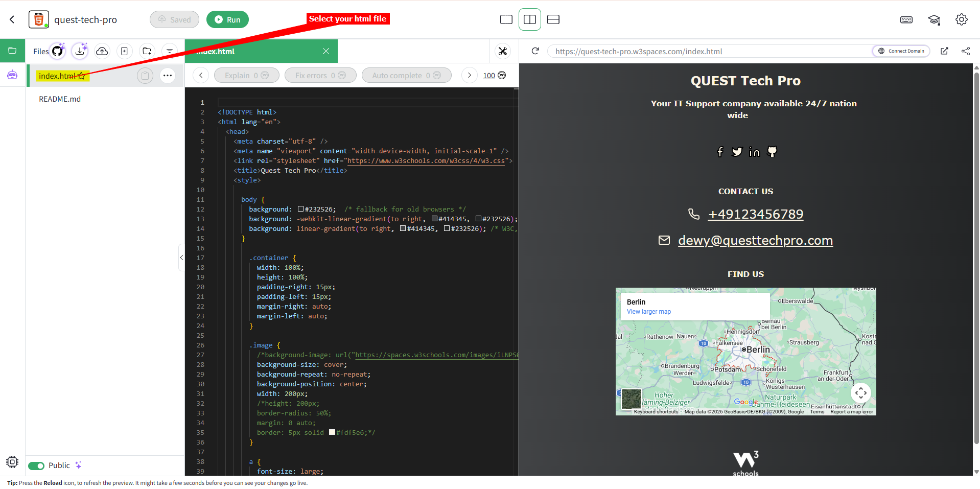Click the #fdf5e6 color swatch on line 35
The width and height of the screenshot is (980, 489).
tap(332, 432)
